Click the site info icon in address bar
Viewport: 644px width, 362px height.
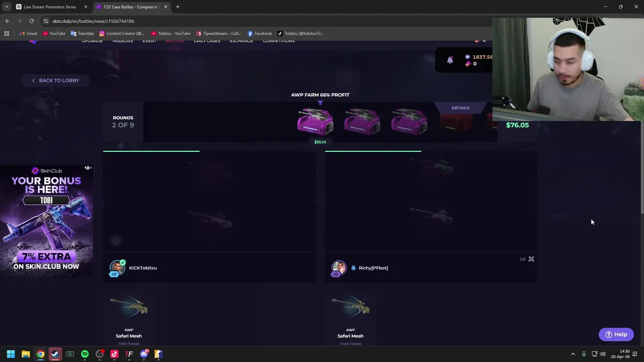click(46, 21)
